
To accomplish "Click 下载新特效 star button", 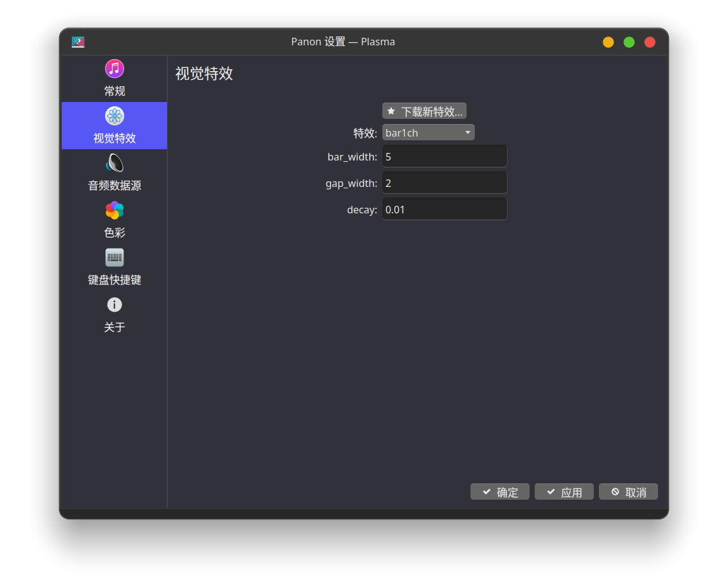I will [x=424, y=111].
